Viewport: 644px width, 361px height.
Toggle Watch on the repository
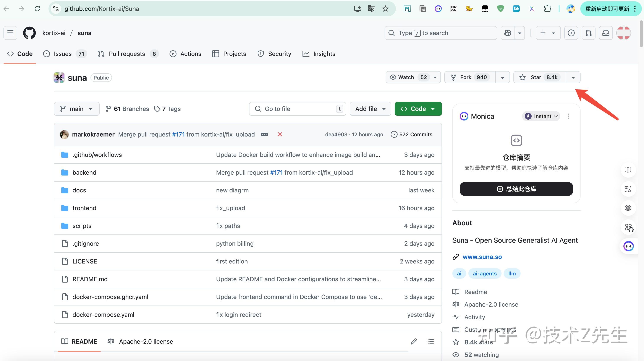pos(408,77)
